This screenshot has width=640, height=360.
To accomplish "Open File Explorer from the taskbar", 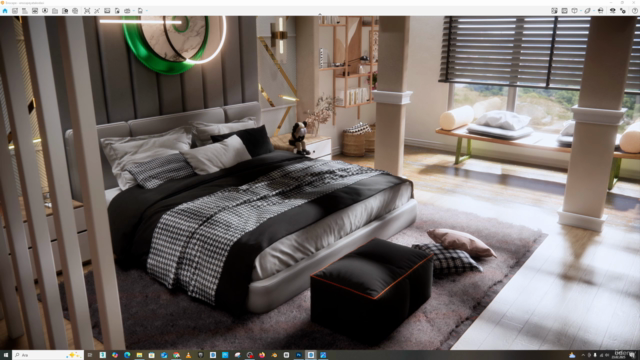I will pyautogui.click(x=139, y=355).
